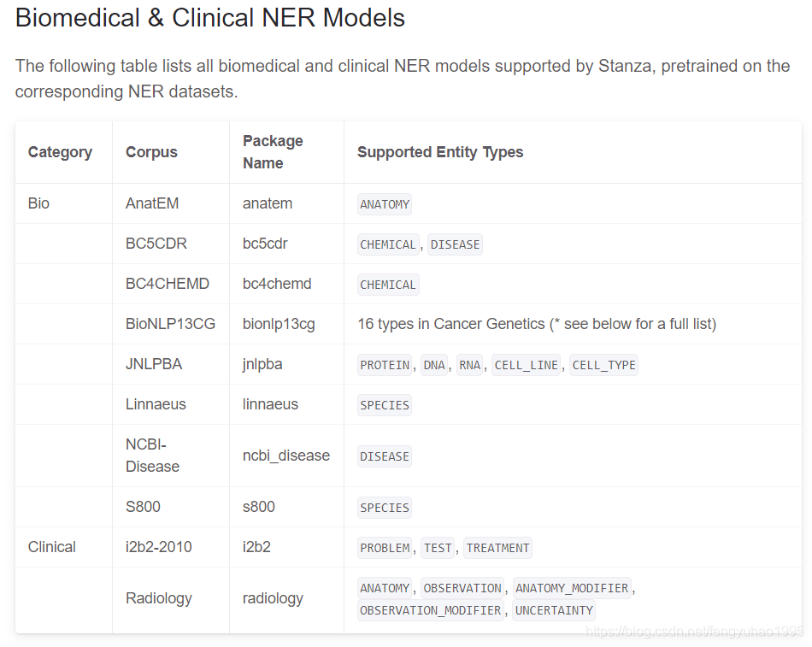Select the CHEMICAL tag in BC4CHEMD row
Screen dimensions: 812x647
coord(388,285)
